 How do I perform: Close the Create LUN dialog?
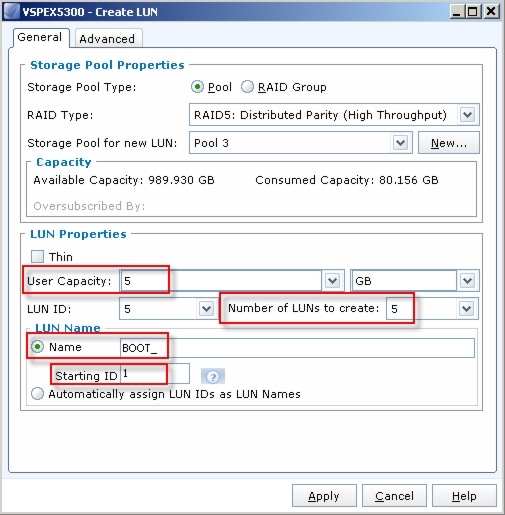491,12
